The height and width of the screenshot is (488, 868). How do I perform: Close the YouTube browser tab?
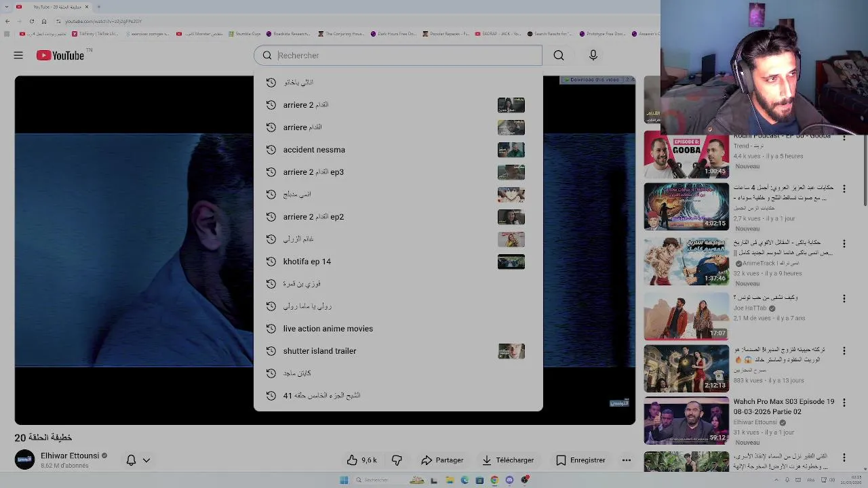pos(87,7)
